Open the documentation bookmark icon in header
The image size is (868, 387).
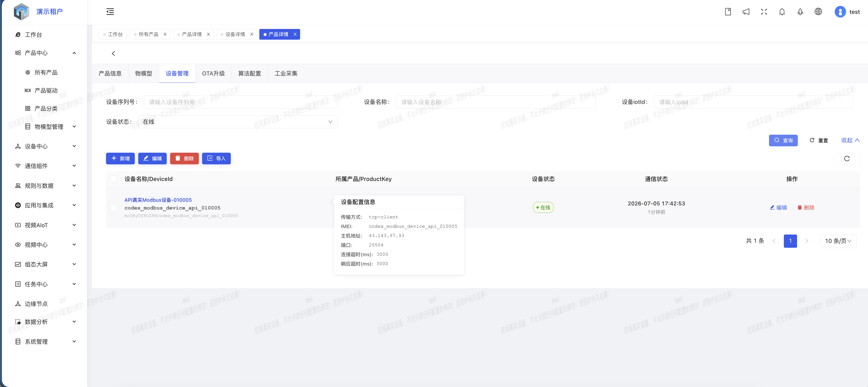pyautogui.click(x=728, y=12)
